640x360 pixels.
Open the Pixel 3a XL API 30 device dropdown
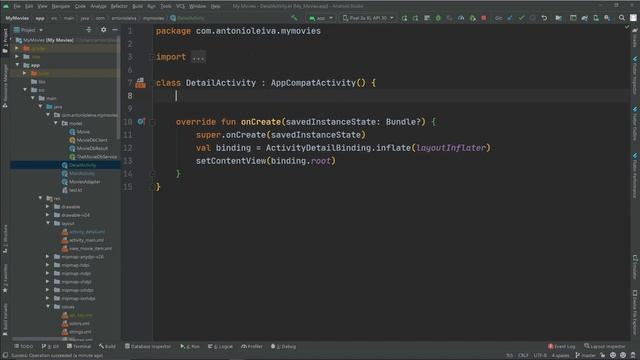368,18
